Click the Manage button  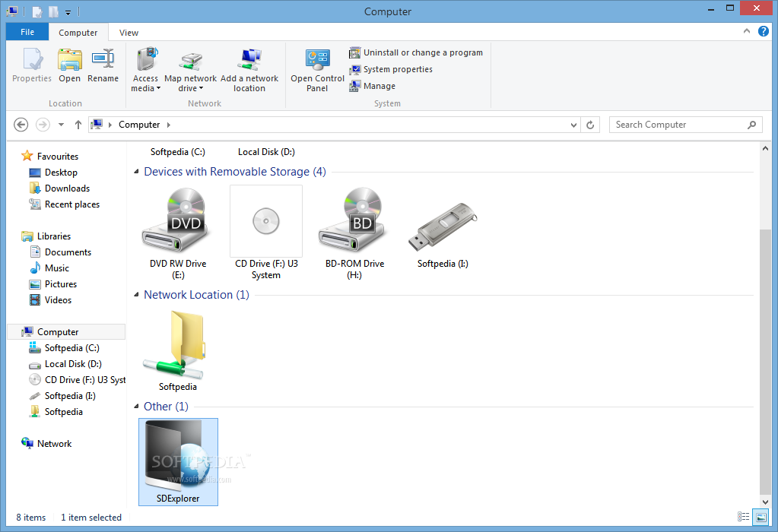click(x=372, y=86)
